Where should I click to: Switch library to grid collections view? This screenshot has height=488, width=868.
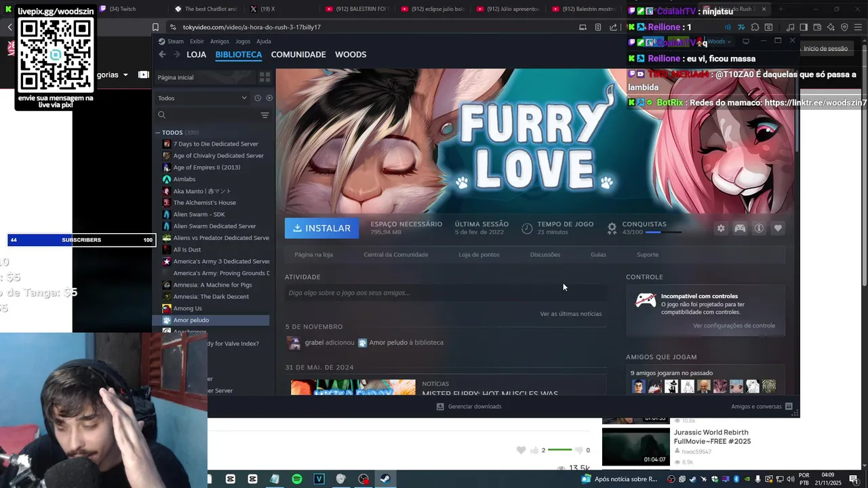265,77
